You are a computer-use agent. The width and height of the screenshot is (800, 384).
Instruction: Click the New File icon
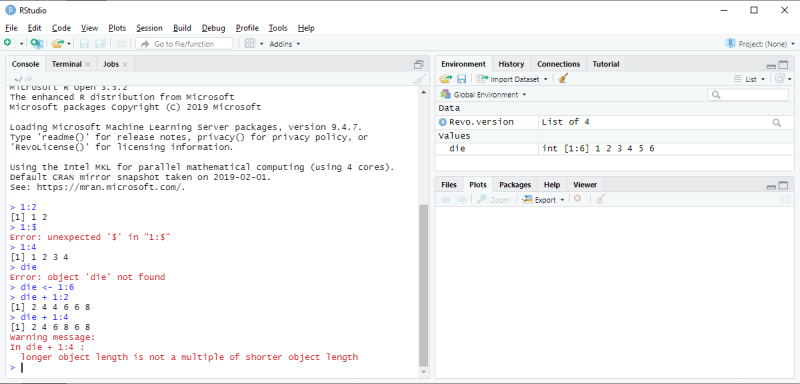tap(8, 43)
